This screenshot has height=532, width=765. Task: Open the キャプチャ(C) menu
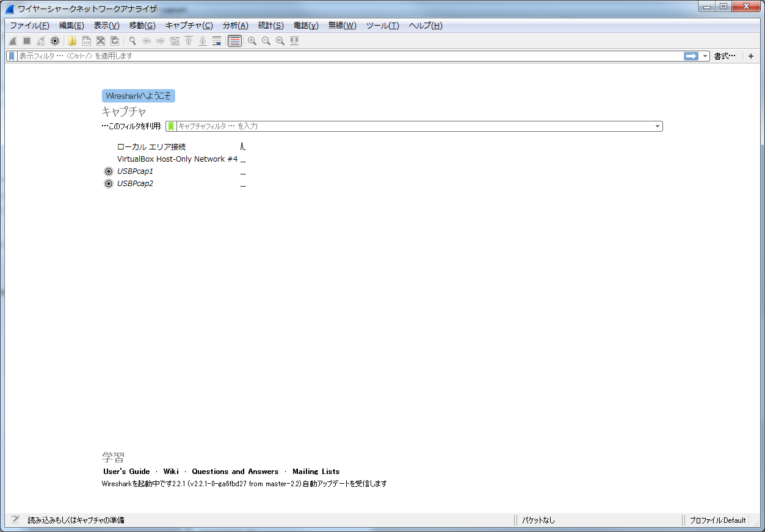pyautogui.click(x=189, y=26)
